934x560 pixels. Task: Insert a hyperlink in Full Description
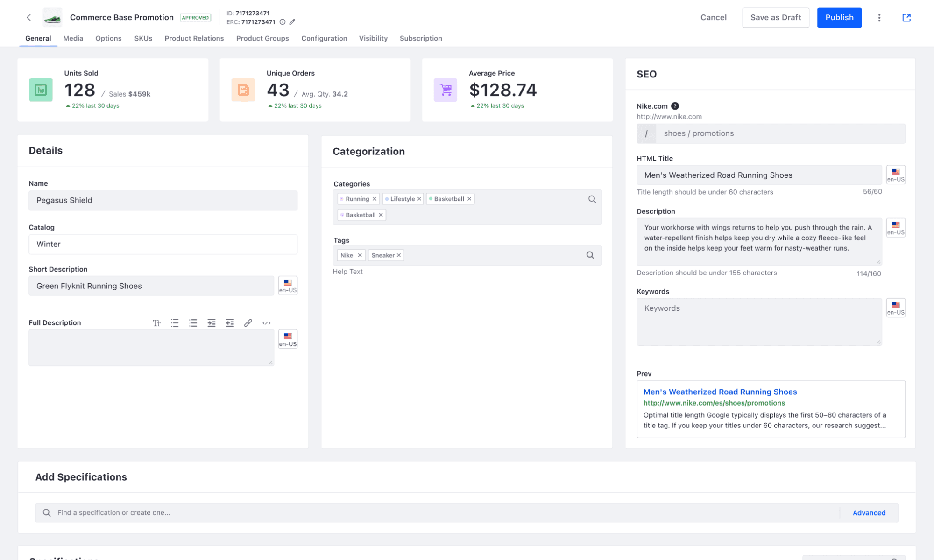tap(248, 322)
